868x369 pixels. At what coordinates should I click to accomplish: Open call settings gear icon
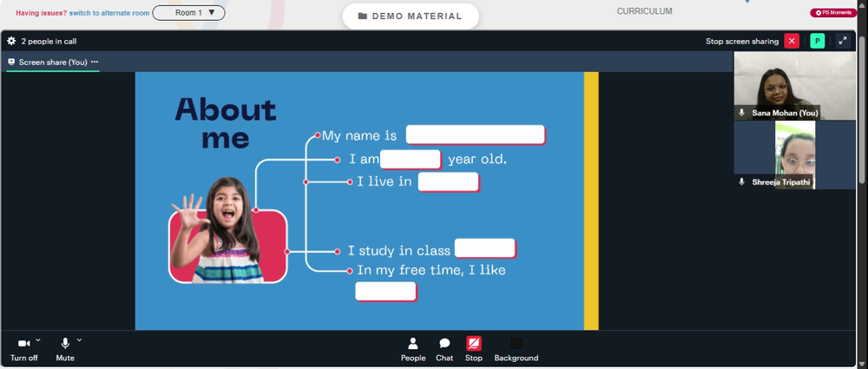11,41
